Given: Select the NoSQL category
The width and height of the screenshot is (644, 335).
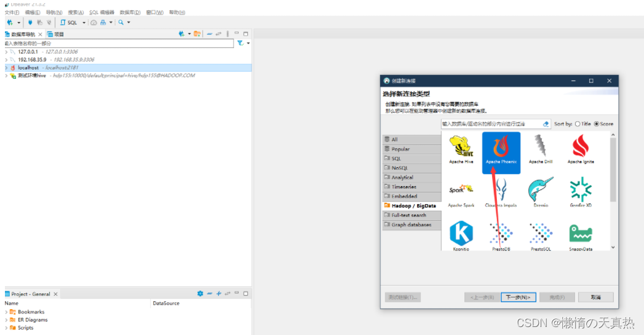Looking at the screenshot, I should [x=411, y=168].
